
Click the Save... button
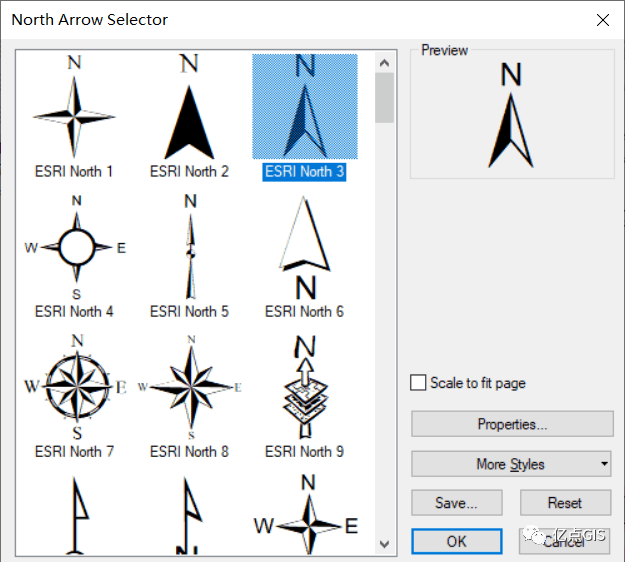[456, 503]
